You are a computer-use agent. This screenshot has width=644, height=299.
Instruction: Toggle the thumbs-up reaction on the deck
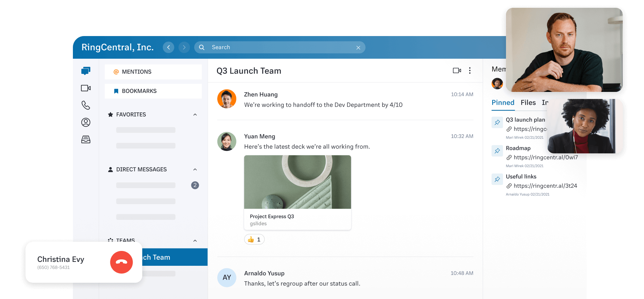pyautogui.click(x=254, y=240)
